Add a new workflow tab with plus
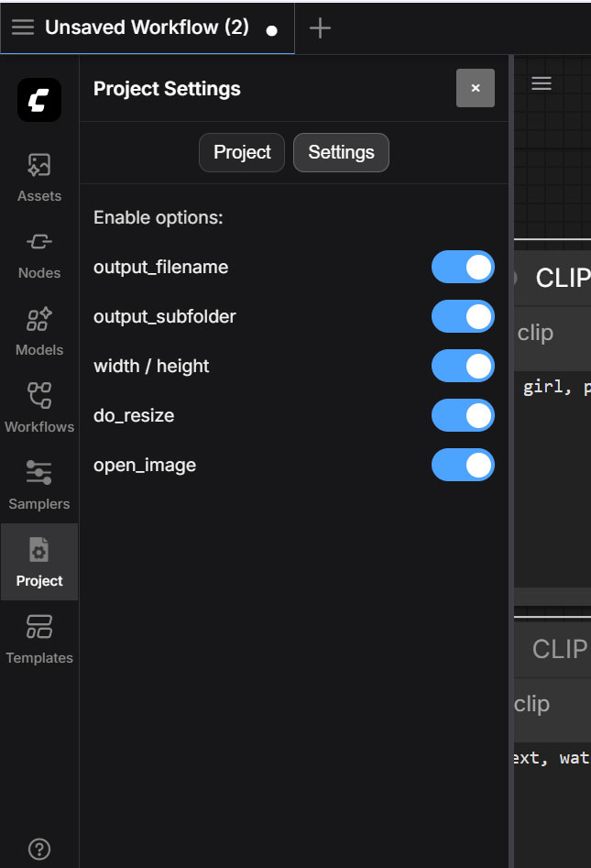Screen dimensions: 591x868 pyautogui.click(x=320, y=27)
